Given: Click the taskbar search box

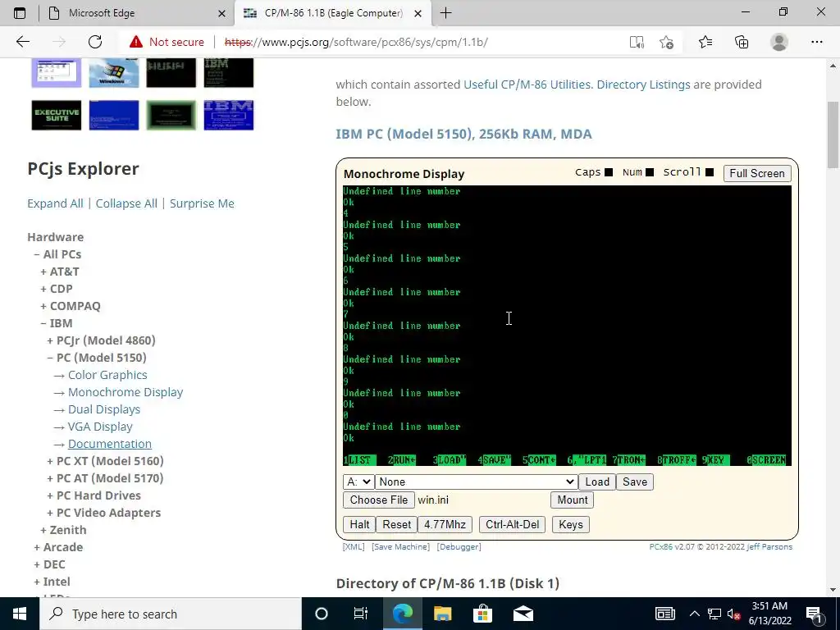Looking at the screenshot, I should pyautogui.click(x=171, y=614).
